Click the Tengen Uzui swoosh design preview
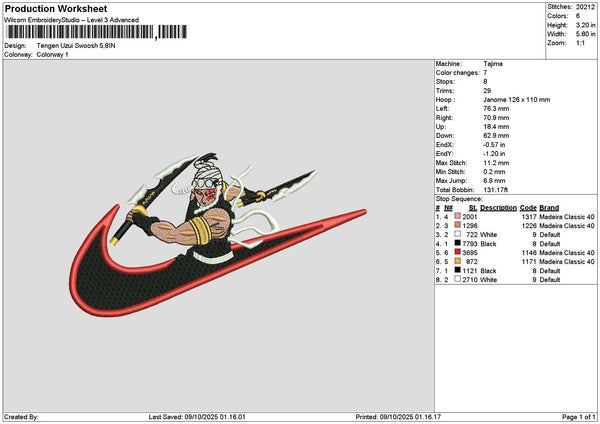This screenshot has width=600, height=424. click(218, 235)
